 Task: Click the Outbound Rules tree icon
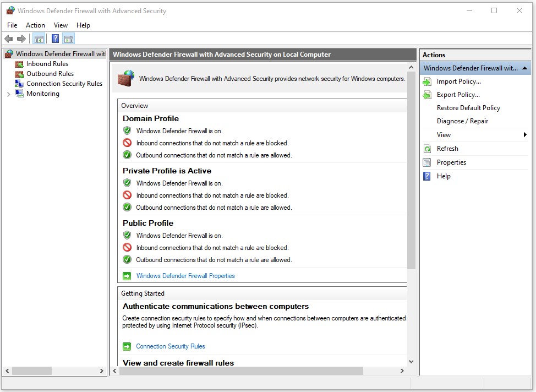[19, 74]
